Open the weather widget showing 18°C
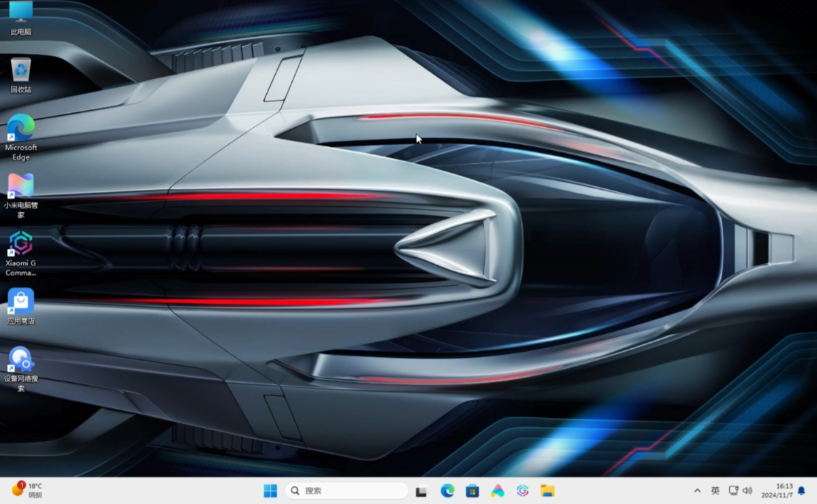817x504 pixels. (27, 490)
